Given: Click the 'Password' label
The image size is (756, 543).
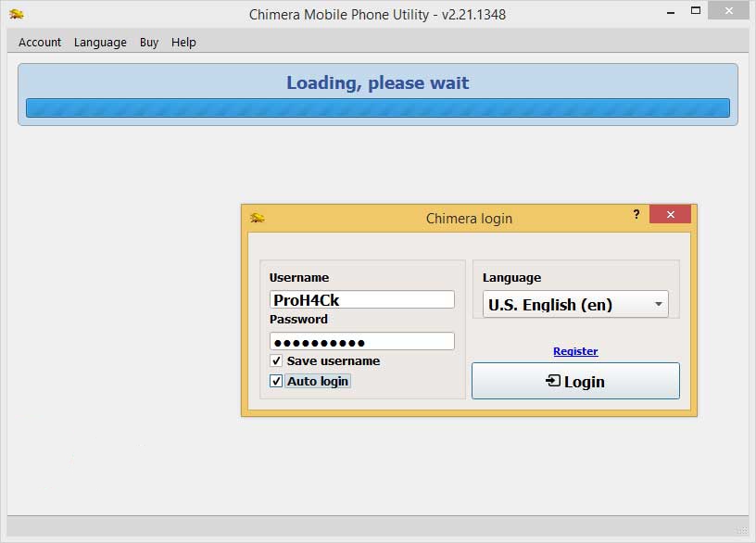Looking at the screenshot, I should 298,320.
